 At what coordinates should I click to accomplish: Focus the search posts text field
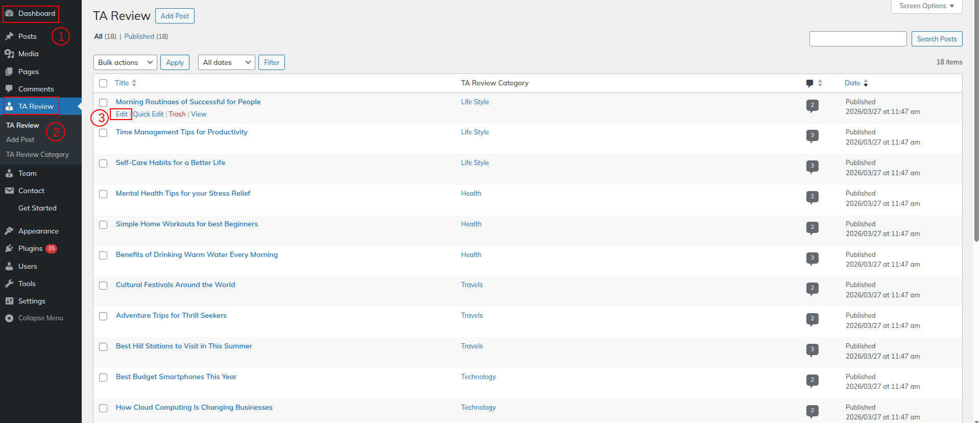point(857,39)
